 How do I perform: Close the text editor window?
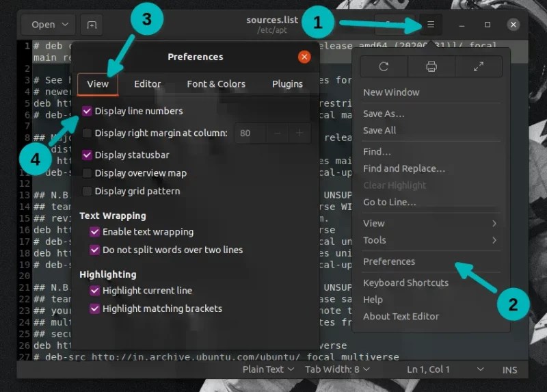[x=513, y=25]
